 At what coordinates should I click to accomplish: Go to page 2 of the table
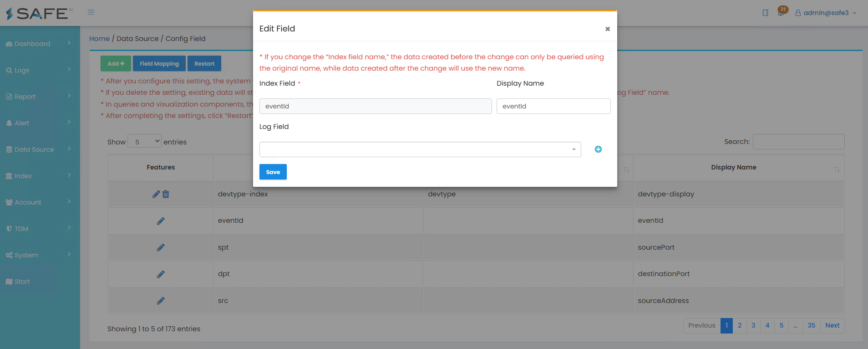click(740, 325)
